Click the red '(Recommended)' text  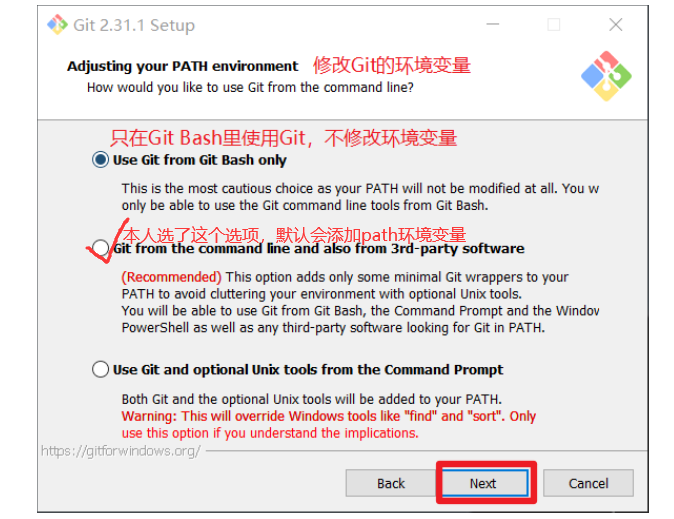click(172, 277)
